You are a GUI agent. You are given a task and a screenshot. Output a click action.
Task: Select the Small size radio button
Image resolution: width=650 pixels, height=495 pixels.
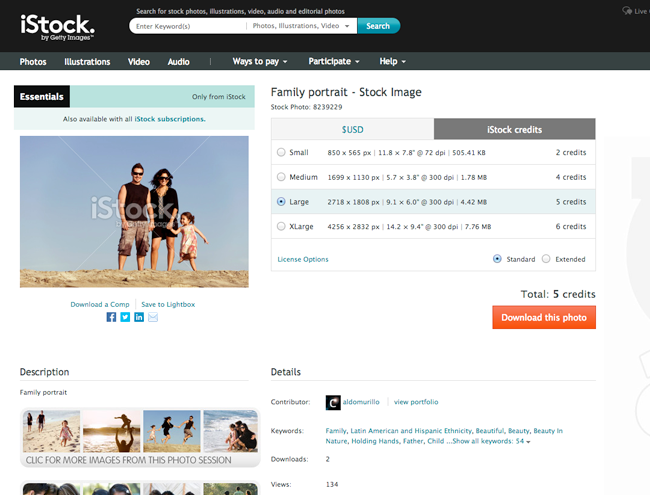(280, 152)
